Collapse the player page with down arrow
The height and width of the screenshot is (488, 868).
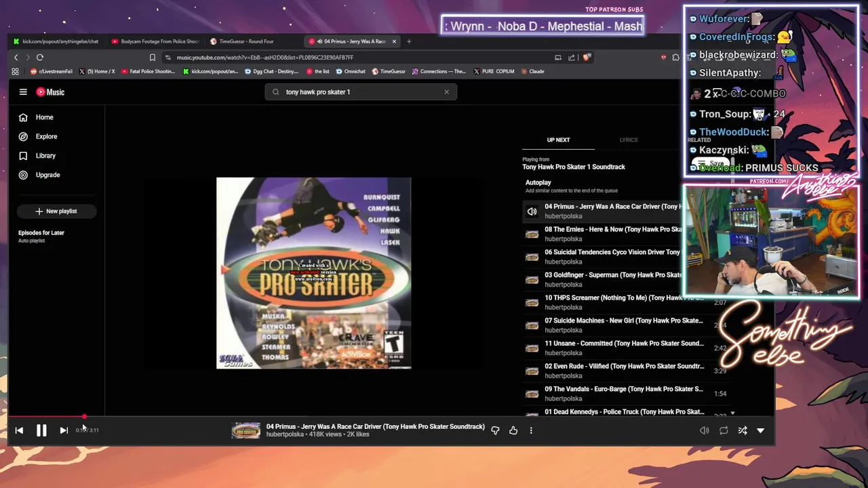760,430
